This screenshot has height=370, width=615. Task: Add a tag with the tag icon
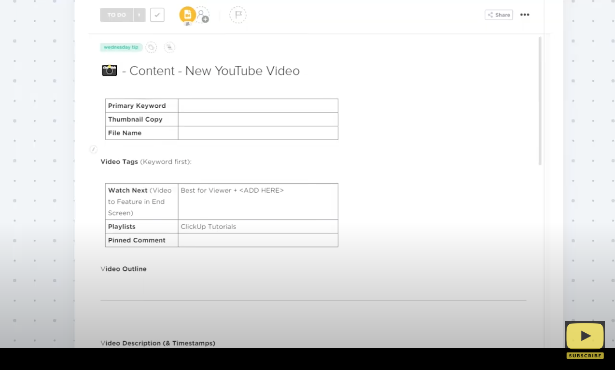pyautogui.click(x=151, y=47)
